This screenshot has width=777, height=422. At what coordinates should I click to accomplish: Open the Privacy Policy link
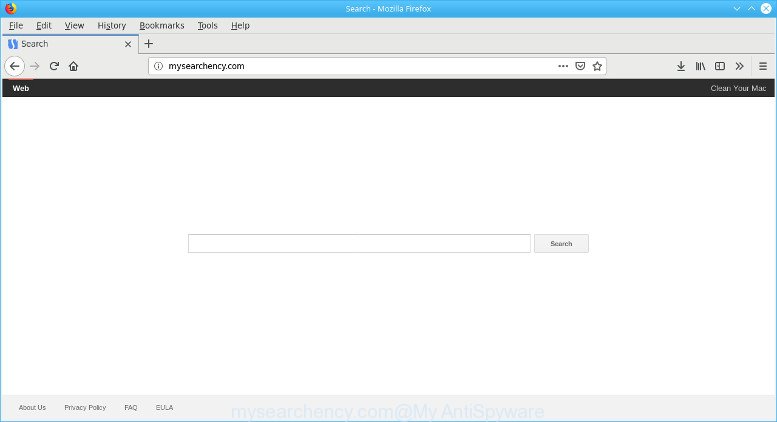point(85,407)
